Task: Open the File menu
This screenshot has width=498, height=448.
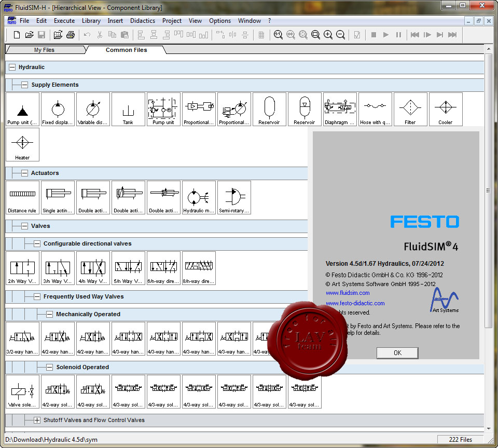Action: pyautogui.click(x=24, y=21)
